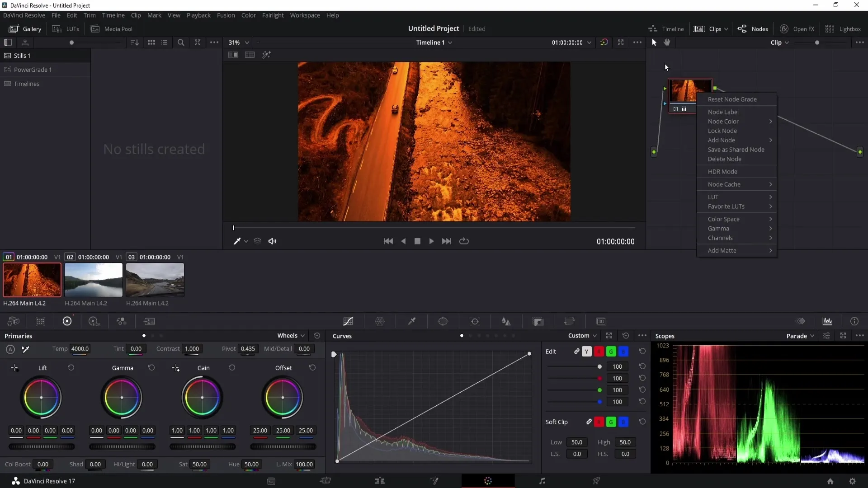Open the Keyframes panel icon

[x=801, y=321]
